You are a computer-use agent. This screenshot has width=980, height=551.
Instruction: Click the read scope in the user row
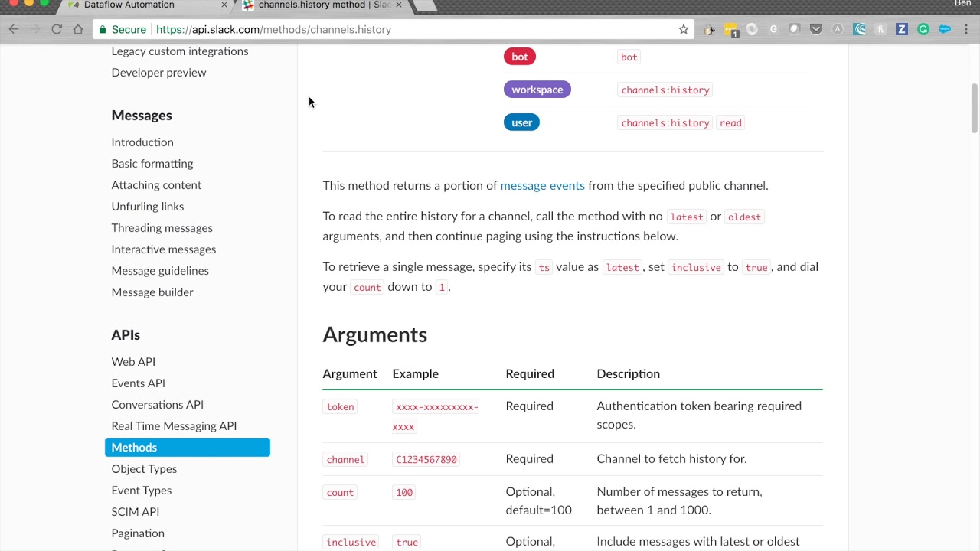(730, 123)
